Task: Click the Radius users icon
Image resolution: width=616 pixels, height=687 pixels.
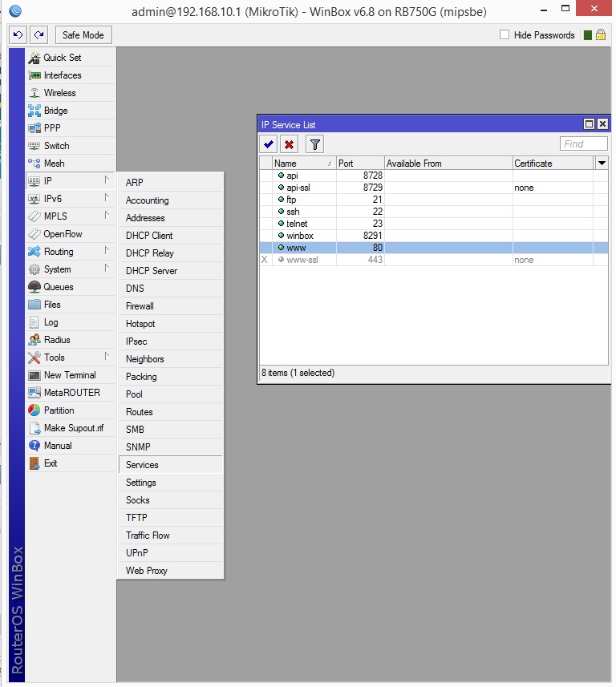Action: point(34,340)
